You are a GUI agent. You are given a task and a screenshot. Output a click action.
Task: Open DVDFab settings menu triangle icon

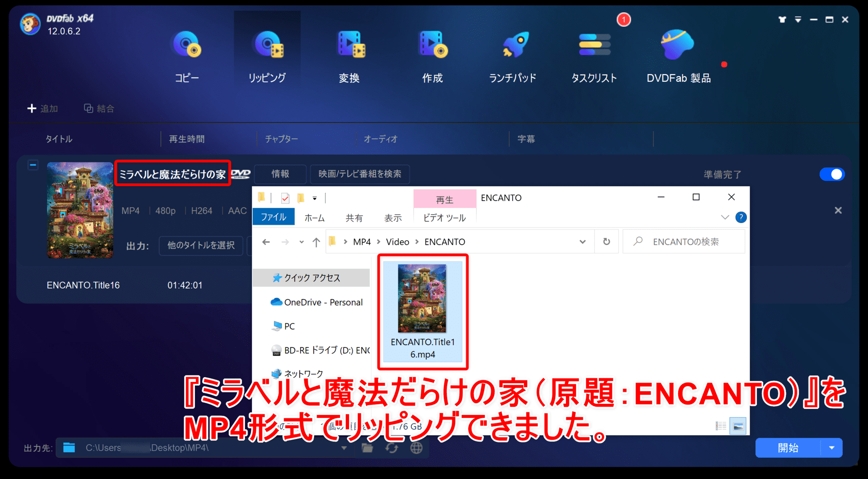(798, 19)
